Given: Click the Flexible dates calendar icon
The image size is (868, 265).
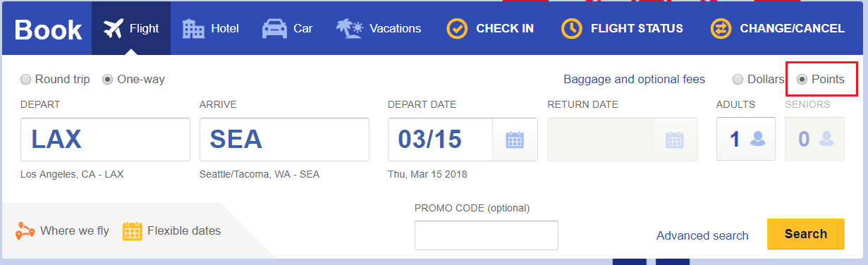Looking at the screenshot, I should click(x=133, y=231).
